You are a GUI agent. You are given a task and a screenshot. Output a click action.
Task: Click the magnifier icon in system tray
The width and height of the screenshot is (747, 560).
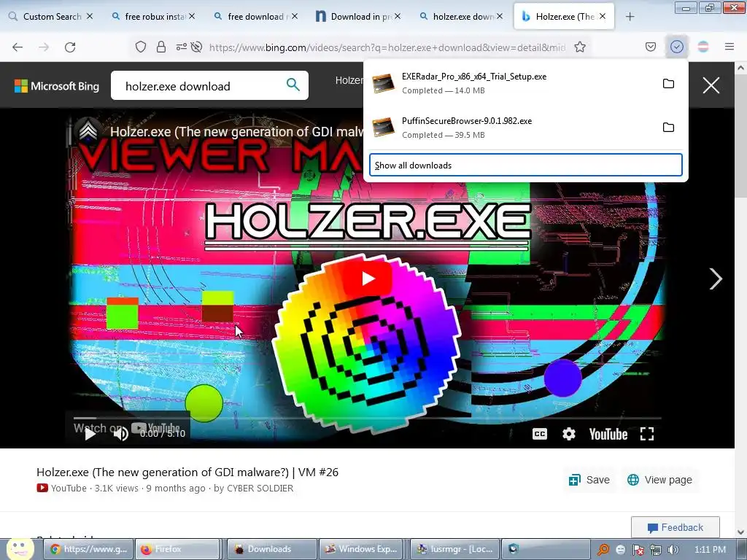(603, 550)
